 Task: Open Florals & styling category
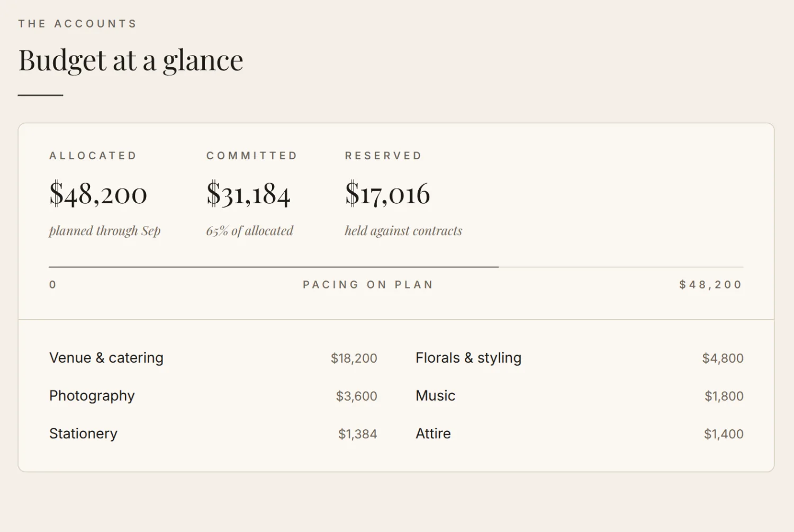(580, 358)
